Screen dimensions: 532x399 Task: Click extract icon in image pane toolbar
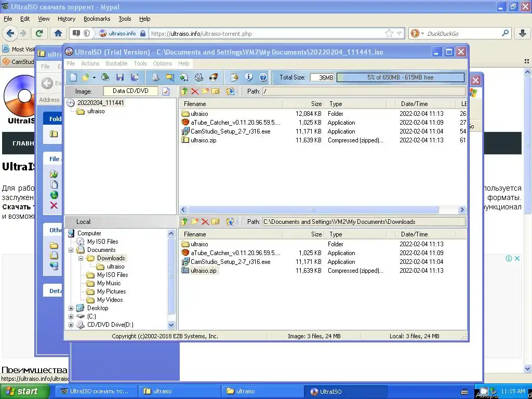230,91
